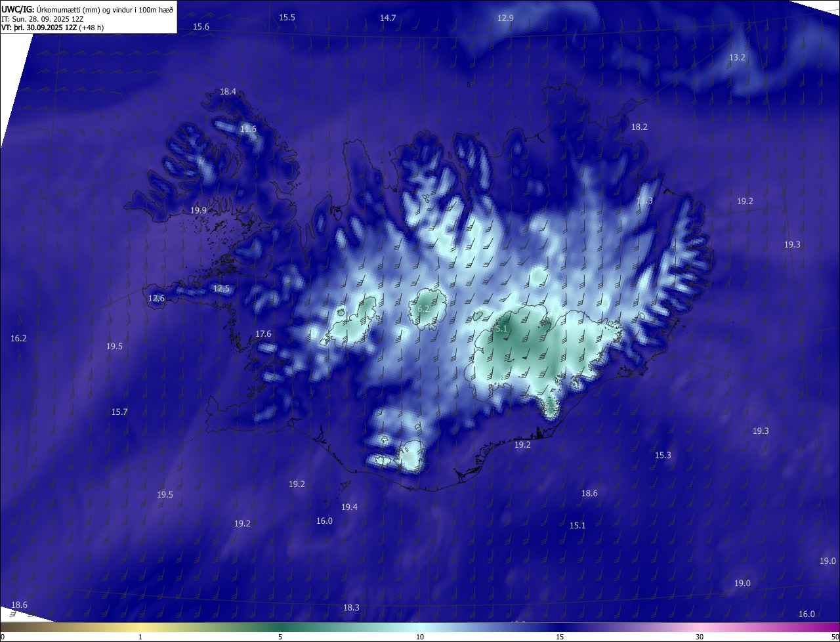Click the 10 tick label on the color scale
840x642 pixels.
(420, 637)
